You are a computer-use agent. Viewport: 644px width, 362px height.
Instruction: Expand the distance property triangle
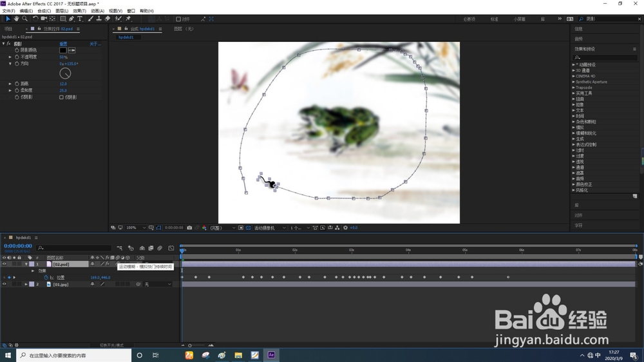[x=10, y=84]
